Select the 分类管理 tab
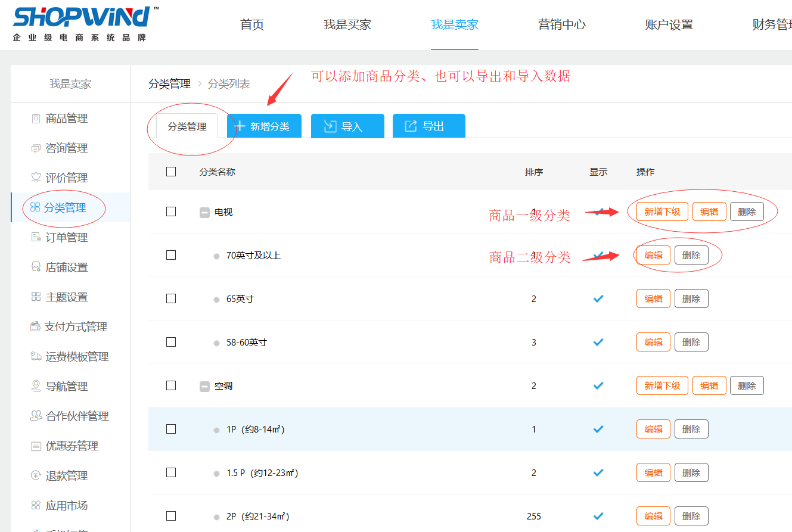 (x=187, y=126)
